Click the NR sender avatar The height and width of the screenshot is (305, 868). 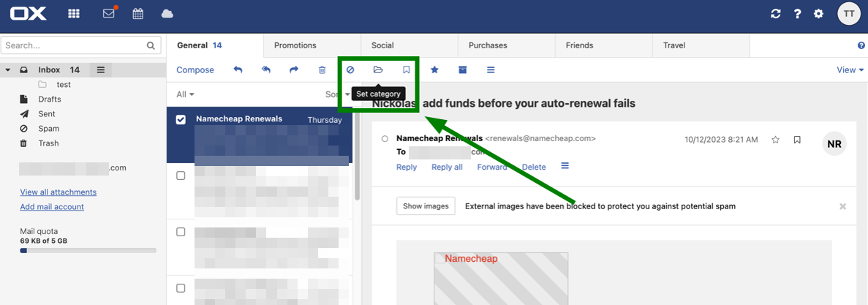click(834, 144)
